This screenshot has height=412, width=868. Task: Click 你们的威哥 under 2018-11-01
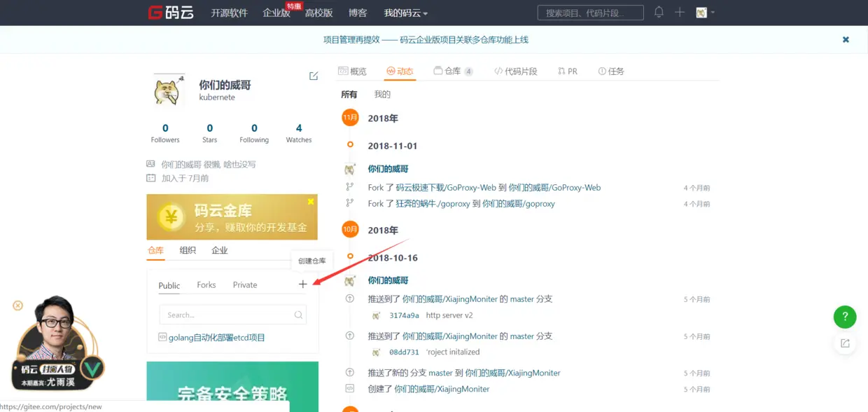pyautogui.click(x=388, y=169)
